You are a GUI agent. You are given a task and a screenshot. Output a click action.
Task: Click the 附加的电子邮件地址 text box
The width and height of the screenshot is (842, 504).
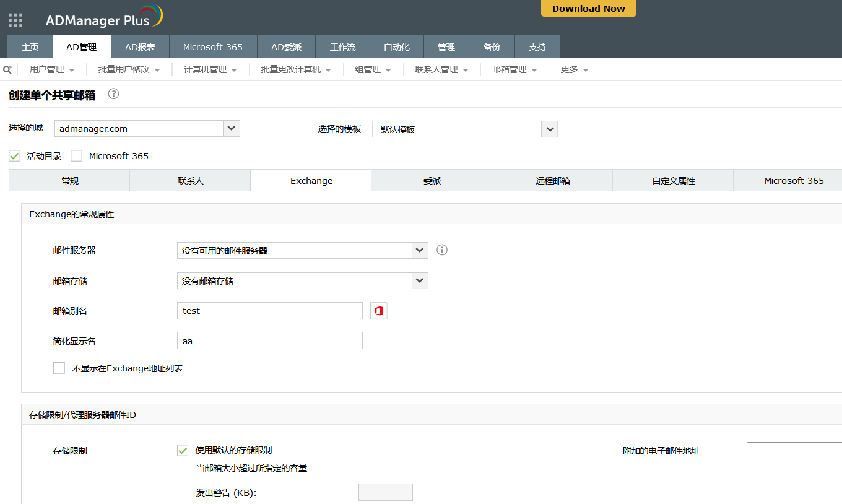(794, 472)
